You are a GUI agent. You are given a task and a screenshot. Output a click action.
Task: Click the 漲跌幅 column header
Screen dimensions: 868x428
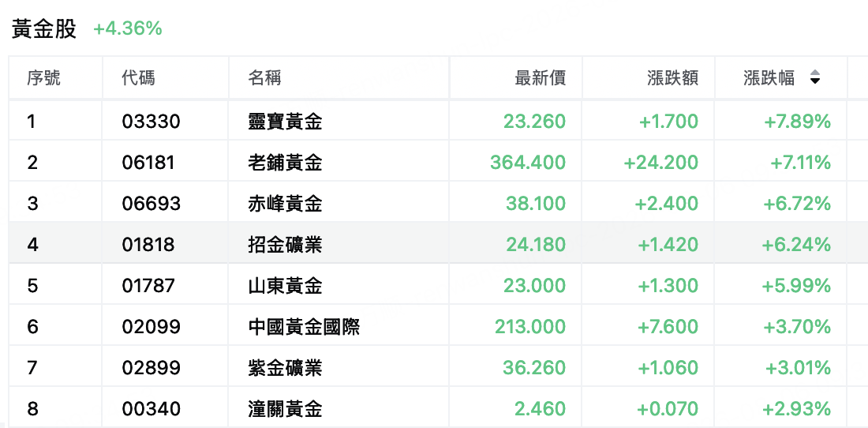coord(769,78)
